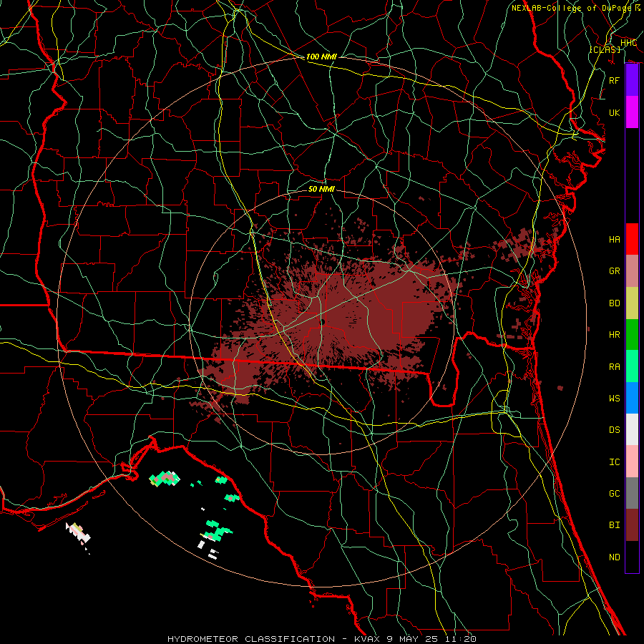This screenshot has height=644, width=644.
Task: Click the WS blue legend swatch
Action: click(x=632, y=398)
